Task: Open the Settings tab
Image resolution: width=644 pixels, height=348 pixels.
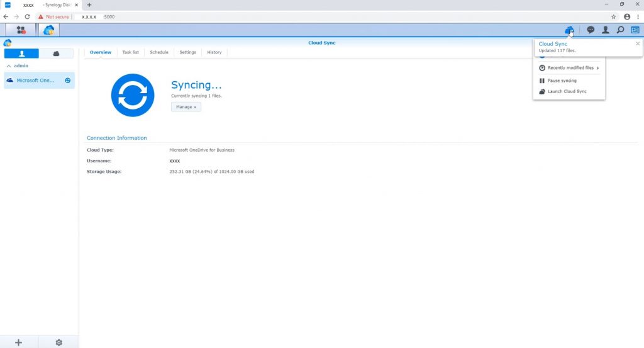Action: coord(187,52)
